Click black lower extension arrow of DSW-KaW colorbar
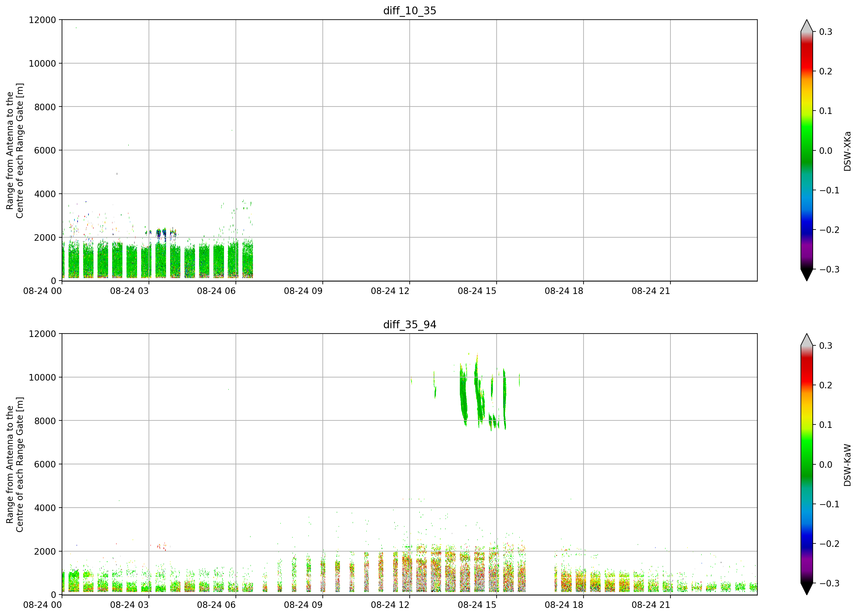858x616 pixels. point(807,589)
